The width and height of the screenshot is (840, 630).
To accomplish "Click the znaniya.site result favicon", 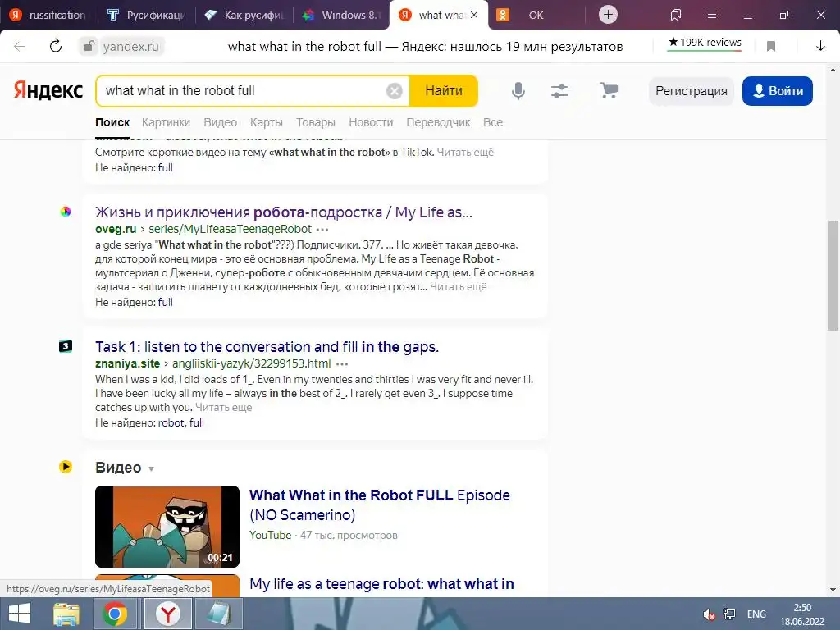I will [66, 346].
